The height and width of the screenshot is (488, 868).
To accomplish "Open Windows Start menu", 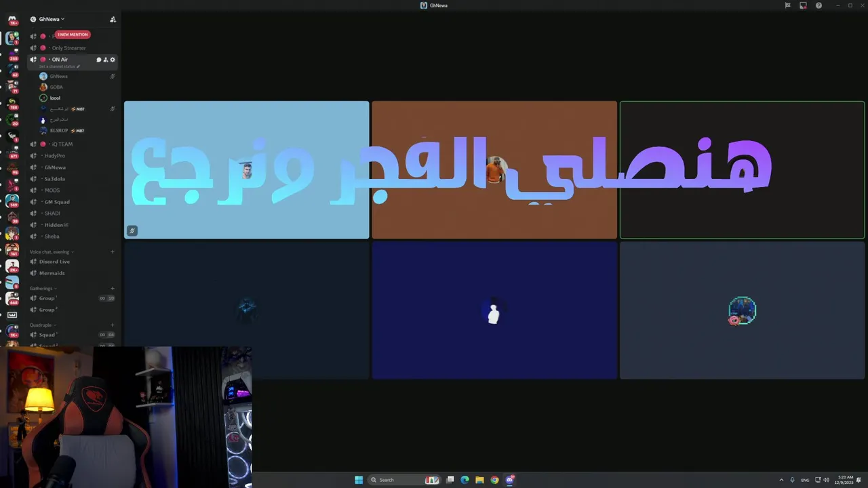I will tap(359, 480).
